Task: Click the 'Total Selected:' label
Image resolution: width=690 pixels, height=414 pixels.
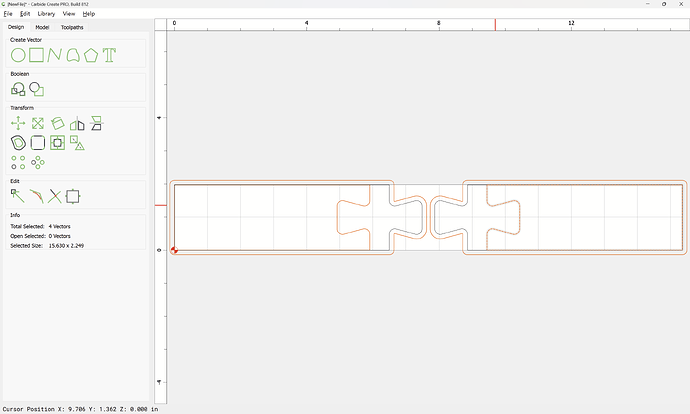Action: coord(27,227)
